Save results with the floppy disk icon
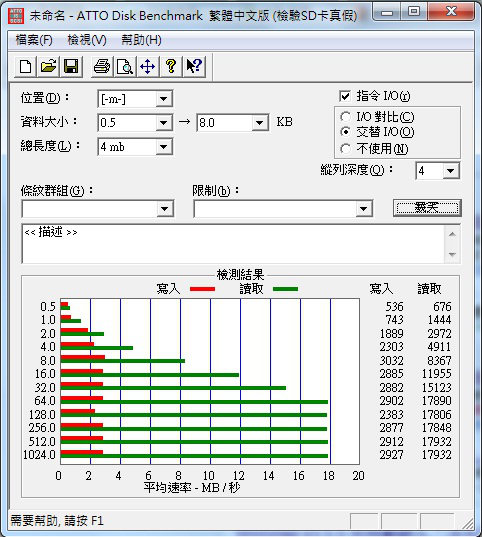 (x=71, y=66)
